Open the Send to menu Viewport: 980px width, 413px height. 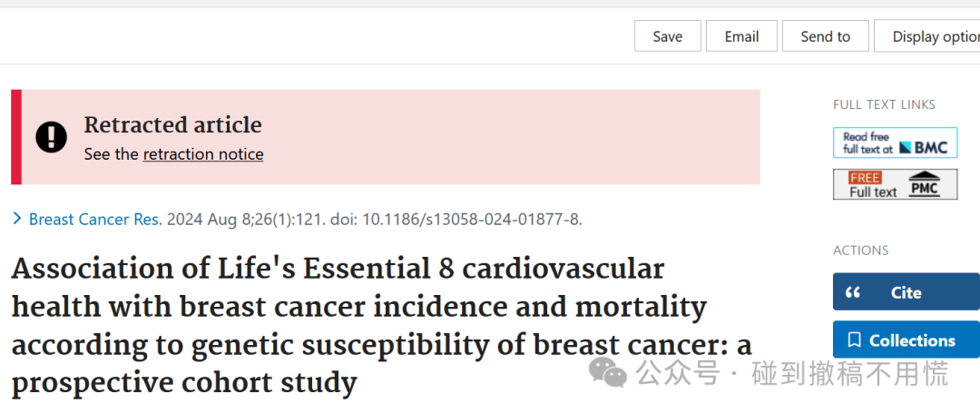click(x=825, y=36)
